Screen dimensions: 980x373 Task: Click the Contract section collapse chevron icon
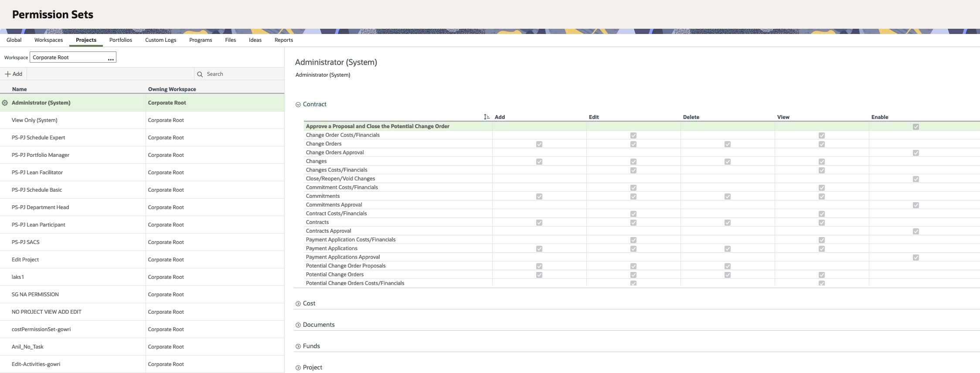(298, 105)
